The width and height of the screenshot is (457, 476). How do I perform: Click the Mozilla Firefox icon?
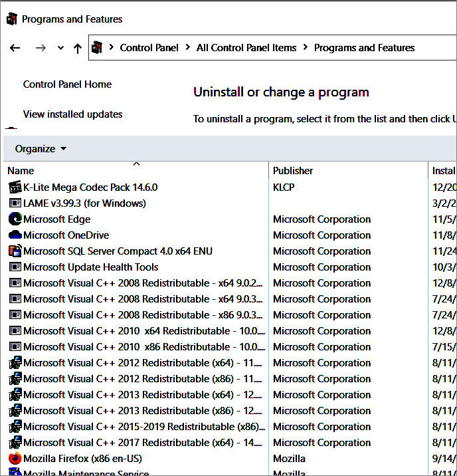click(15, 459)
